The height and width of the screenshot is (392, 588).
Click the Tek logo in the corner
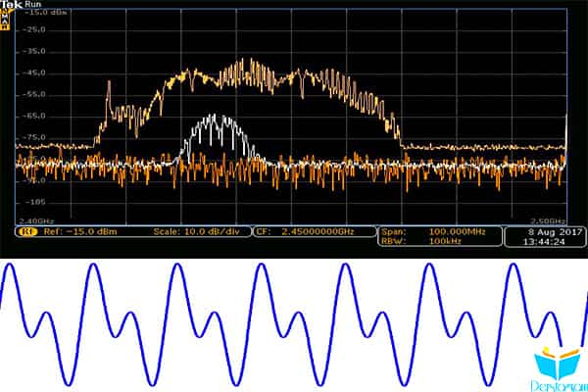pos(11,4)
